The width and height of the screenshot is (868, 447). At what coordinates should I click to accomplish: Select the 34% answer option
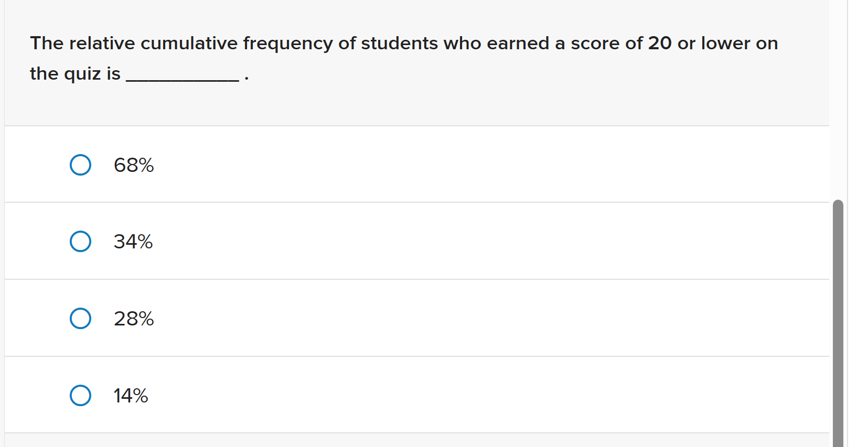(x=133, y=241)
